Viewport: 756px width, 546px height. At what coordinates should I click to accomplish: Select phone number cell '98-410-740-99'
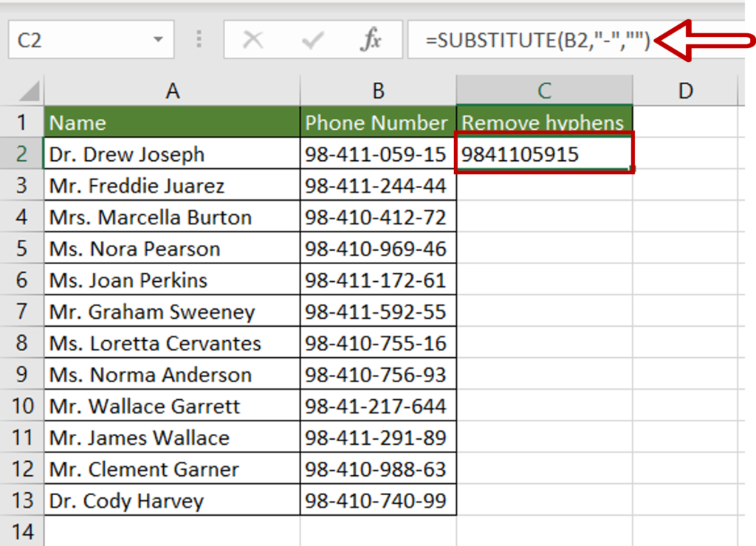pos(378,500)
